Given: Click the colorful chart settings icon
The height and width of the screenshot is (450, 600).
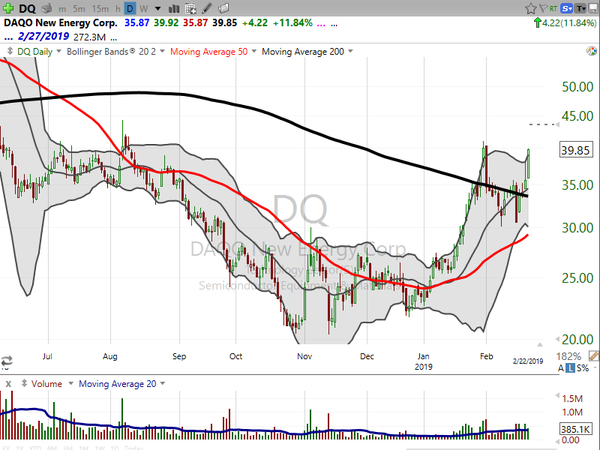Looking at the screenshot, I should tap(591, 51).
